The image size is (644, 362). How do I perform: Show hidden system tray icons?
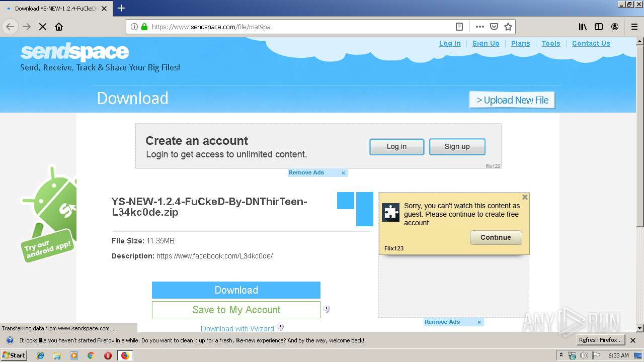point(561,355)
